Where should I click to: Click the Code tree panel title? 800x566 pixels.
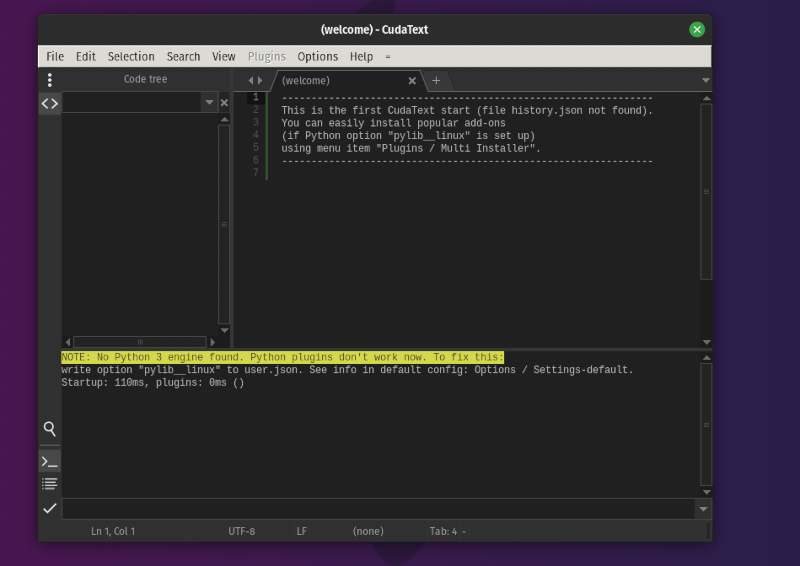point(145,79)
